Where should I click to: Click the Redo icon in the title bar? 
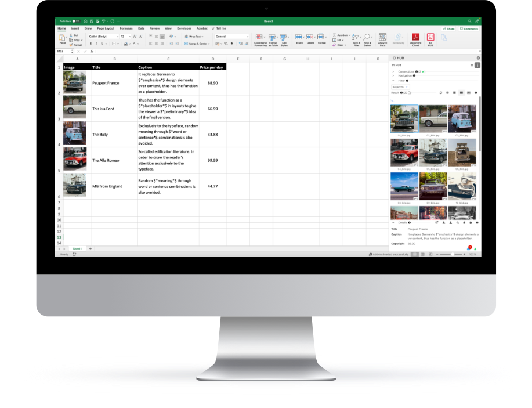113,21
